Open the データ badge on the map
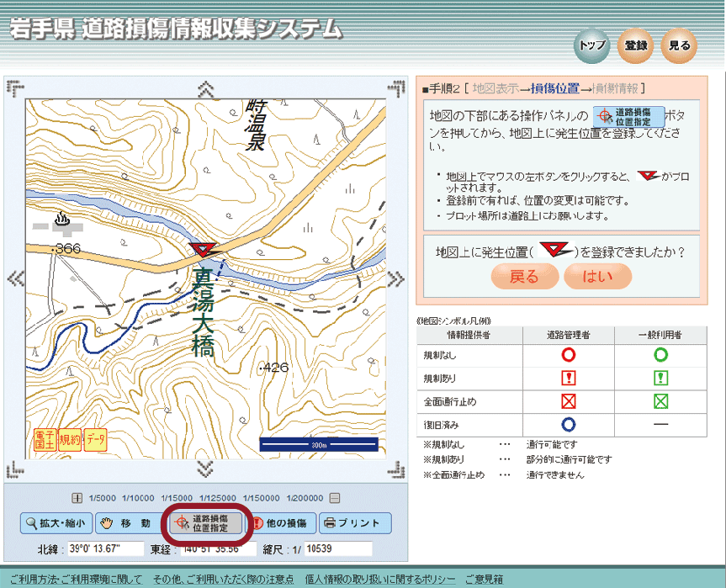 tap(95, 439)
